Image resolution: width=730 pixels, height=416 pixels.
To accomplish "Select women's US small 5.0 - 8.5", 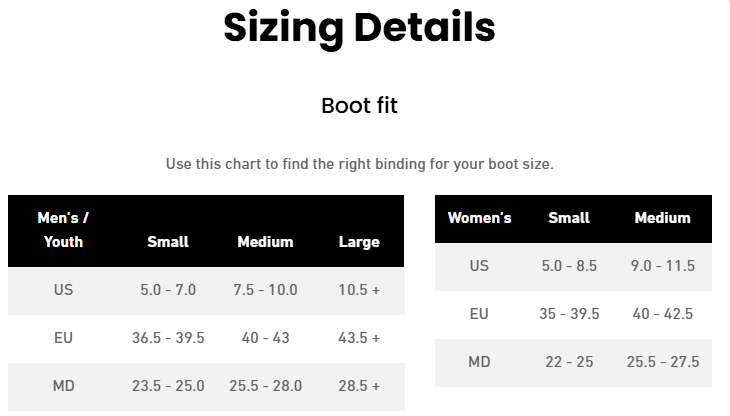I will click(x=568, y=266).
